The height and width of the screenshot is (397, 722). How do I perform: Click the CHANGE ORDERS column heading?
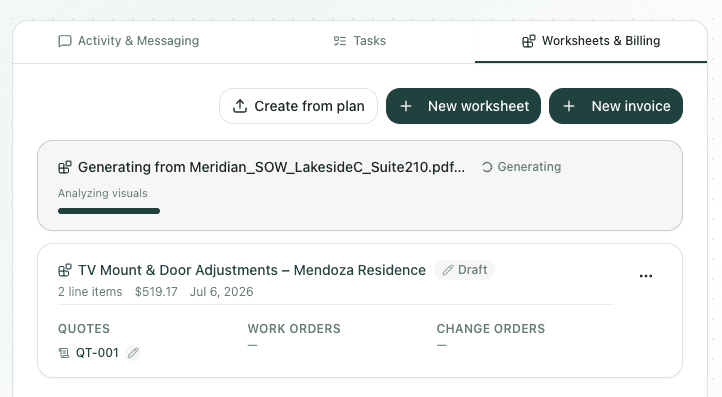491,329
